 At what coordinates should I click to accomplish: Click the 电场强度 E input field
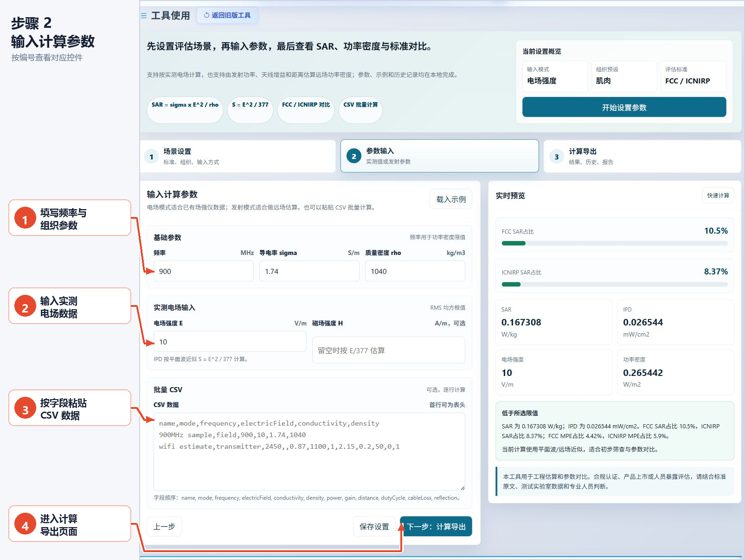click(230, 342)
